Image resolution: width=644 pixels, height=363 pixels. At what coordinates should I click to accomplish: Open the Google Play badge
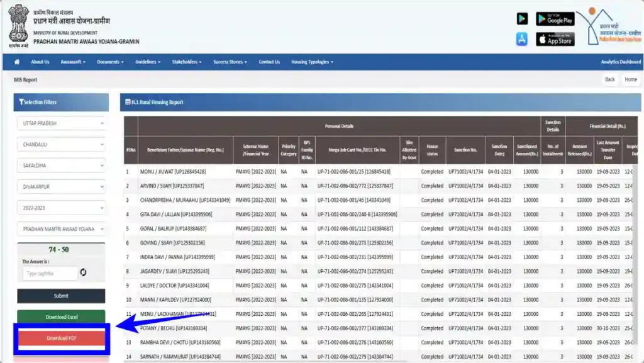[555, 19]
